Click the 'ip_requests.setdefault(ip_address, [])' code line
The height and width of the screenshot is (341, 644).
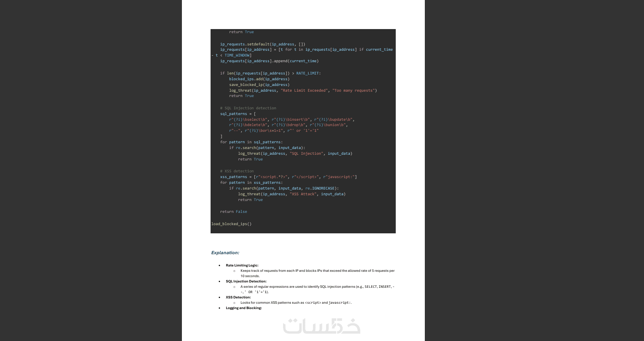[263, 44]
